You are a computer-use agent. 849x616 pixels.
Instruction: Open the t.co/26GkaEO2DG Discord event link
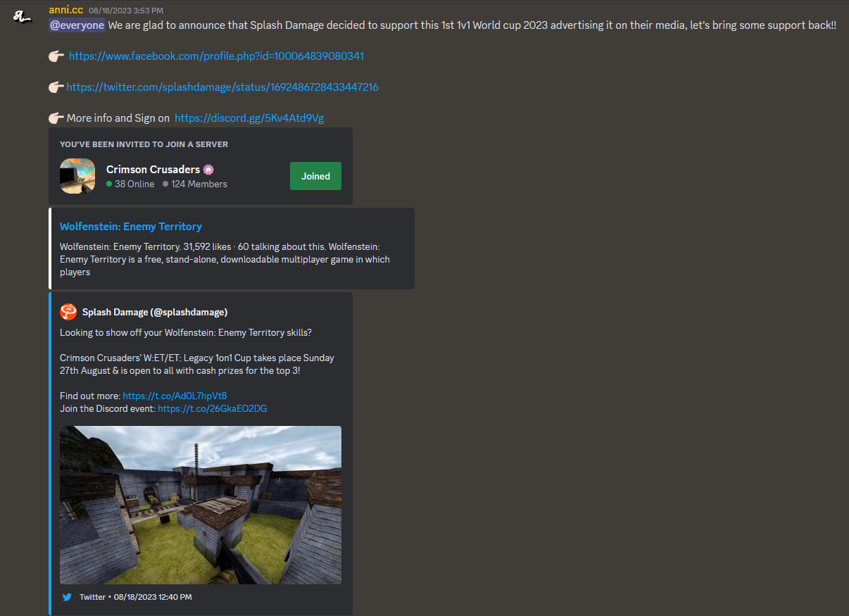click(212, 409)
